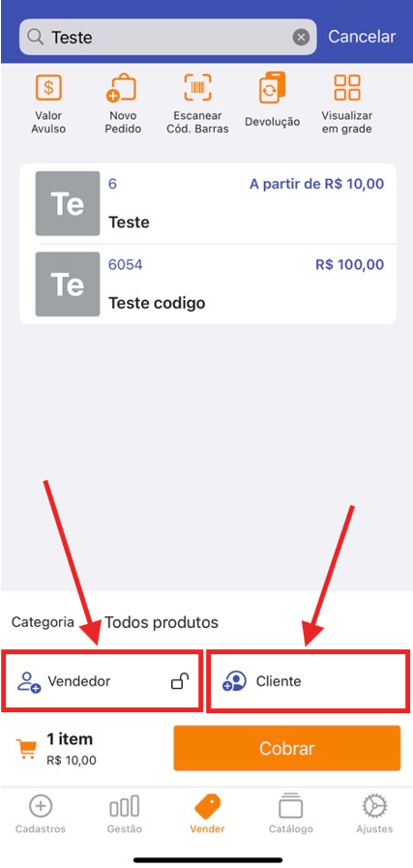Clear the search field with X icon

(301, 37)
